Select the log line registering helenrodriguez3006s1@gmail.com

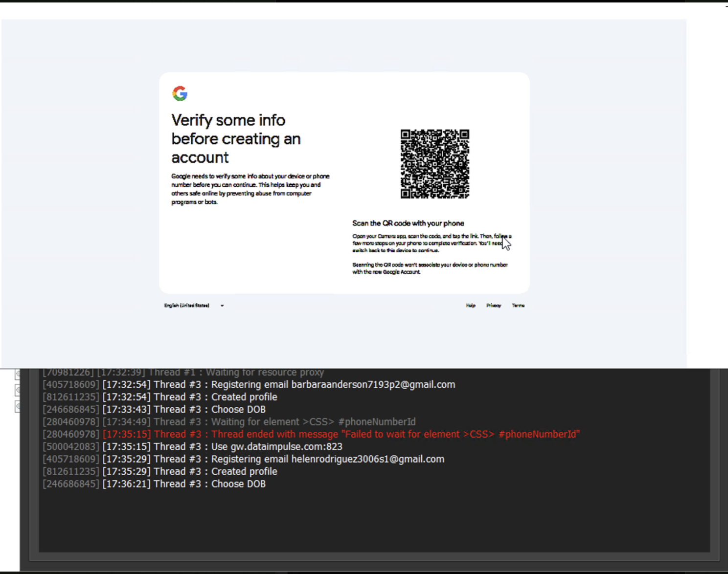point(244,459)
